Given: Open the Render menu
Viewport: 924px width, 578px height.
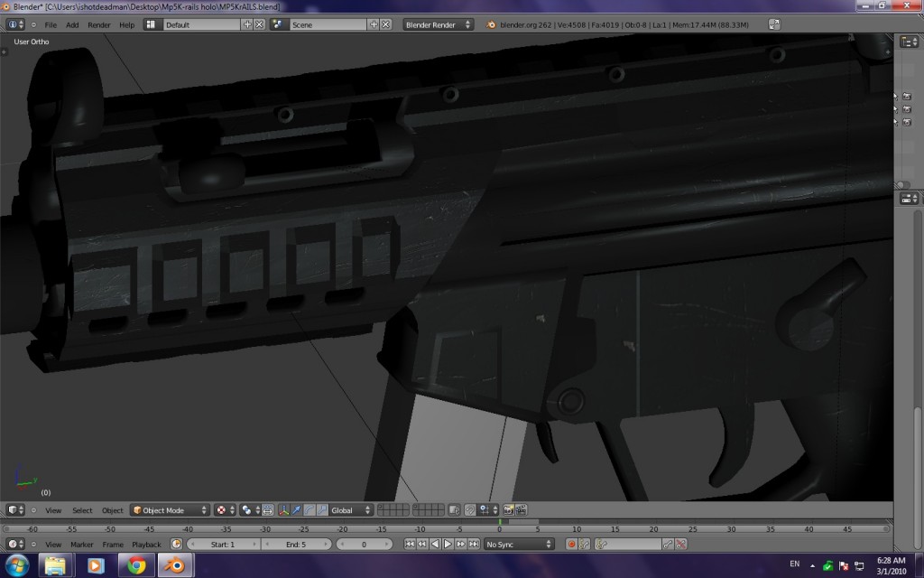Looking at the screenshot, I should click(99, 24).
